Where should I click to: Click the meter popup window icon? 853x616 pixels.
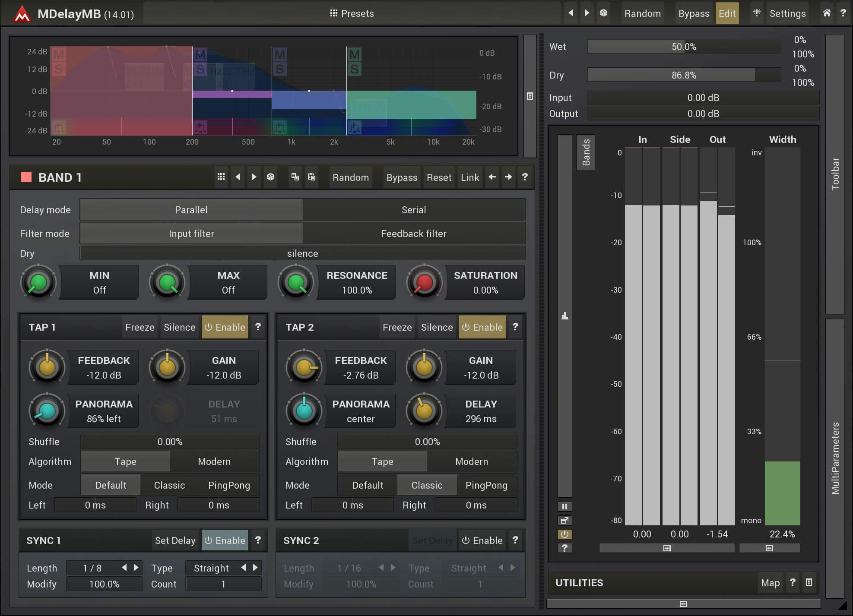point(564,520)
